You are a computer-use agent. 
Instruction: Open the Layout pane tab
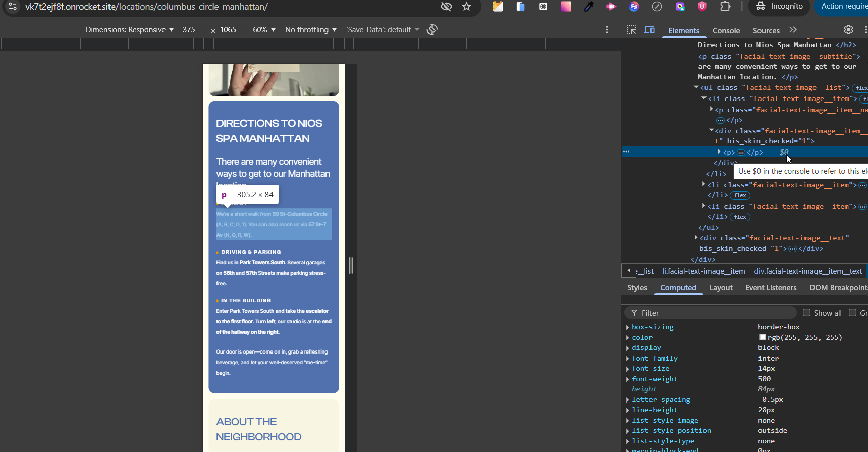pyautogui.click(x=721, y=288)
